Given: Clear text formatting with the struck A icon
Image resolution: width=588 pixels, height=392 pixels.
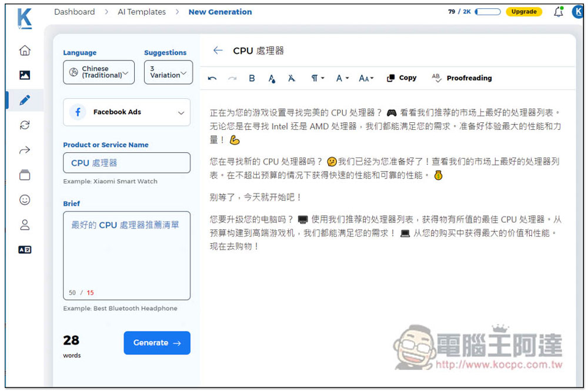Looking at the screenshot, I should coord(292,78).
